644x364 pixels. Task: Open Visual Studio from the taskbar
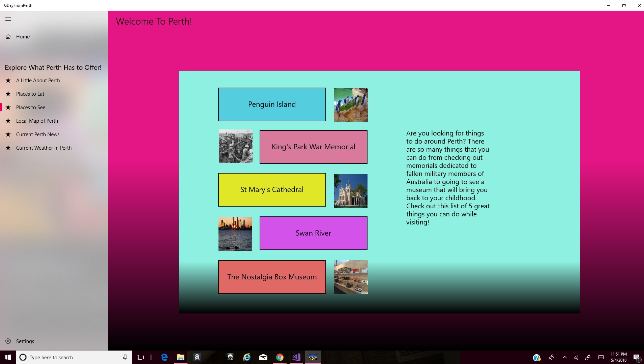tap(296, 357)
